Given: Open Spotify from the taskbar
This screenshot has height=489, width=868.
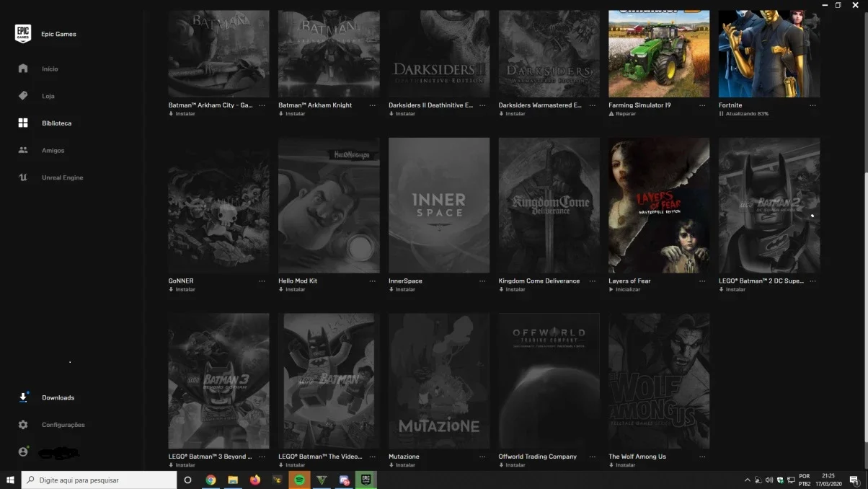Looking at the screenshot, I should pos(300,480).
